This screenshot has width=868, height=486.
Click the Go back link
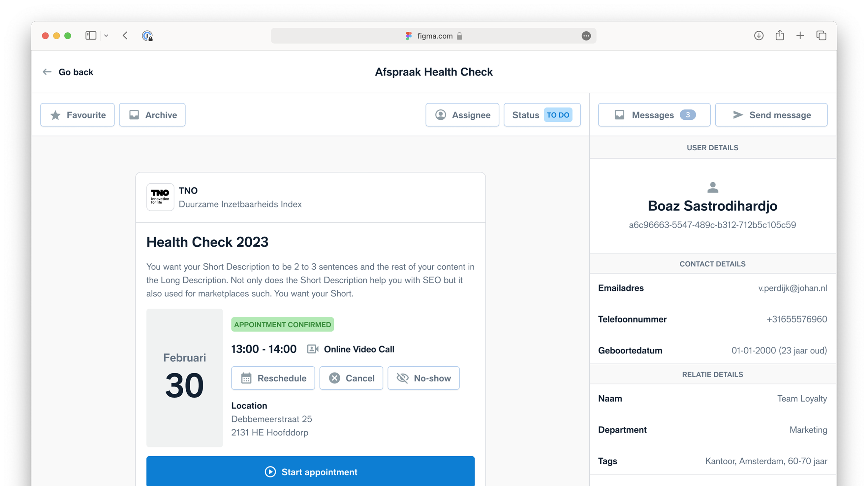click(76, 72)
